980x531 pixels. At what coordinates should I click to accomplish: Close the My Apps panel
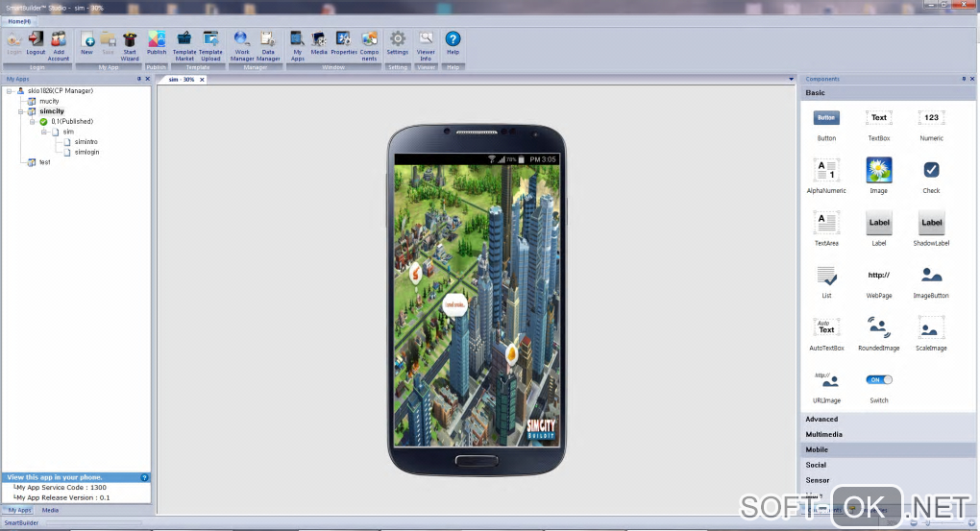pyautogui.click(x=148, y=79)
